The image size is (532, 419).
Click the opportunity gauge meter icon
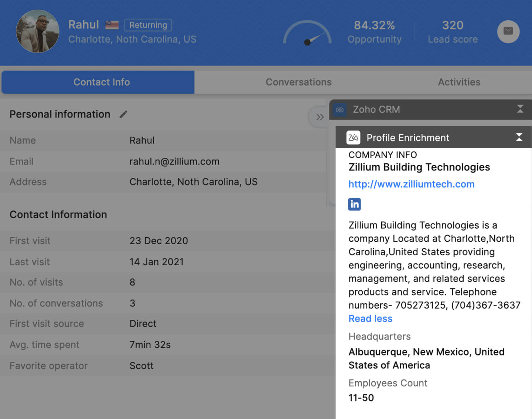pos(307,33)
